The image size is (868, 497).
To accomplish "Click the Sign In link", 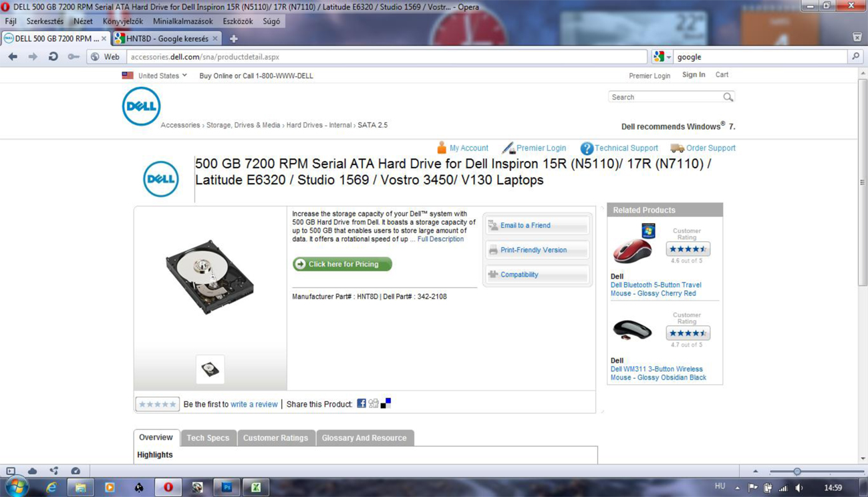I will click(694, 75).
